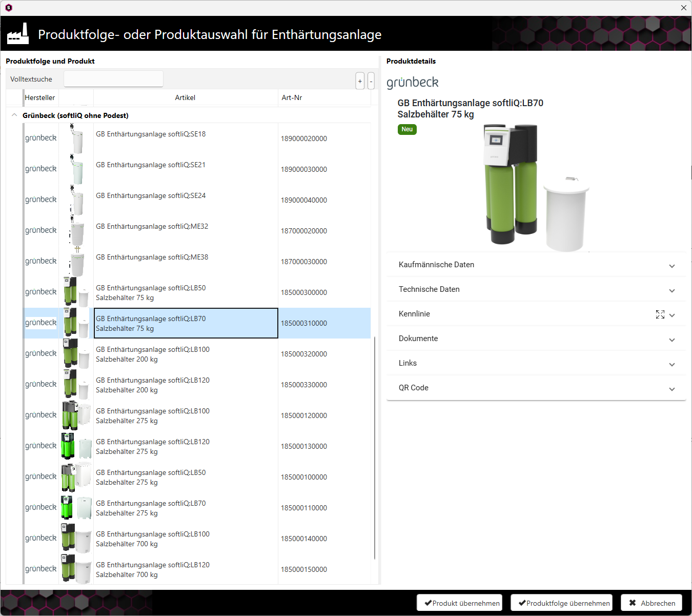
Task: Click article number 189000030000
Action: tap(304, 169)
